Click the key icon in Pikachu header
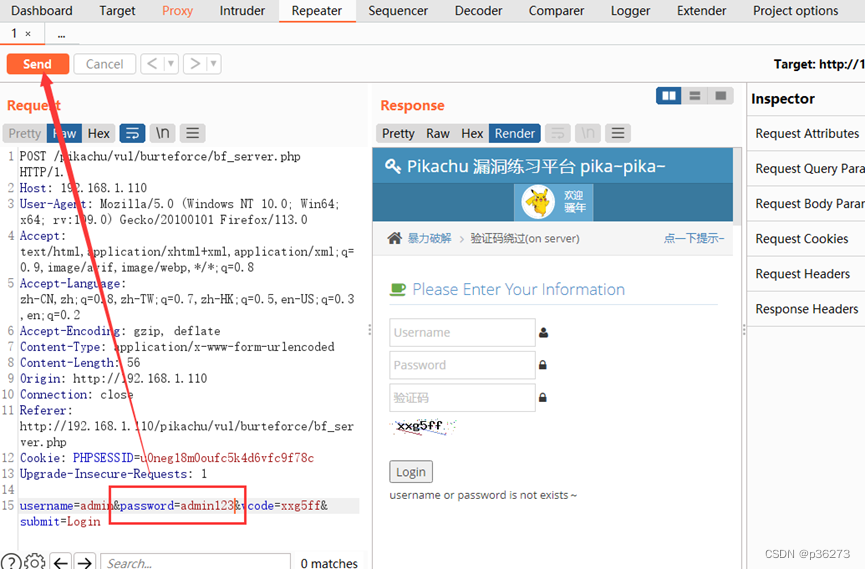 tap(392, 166)
